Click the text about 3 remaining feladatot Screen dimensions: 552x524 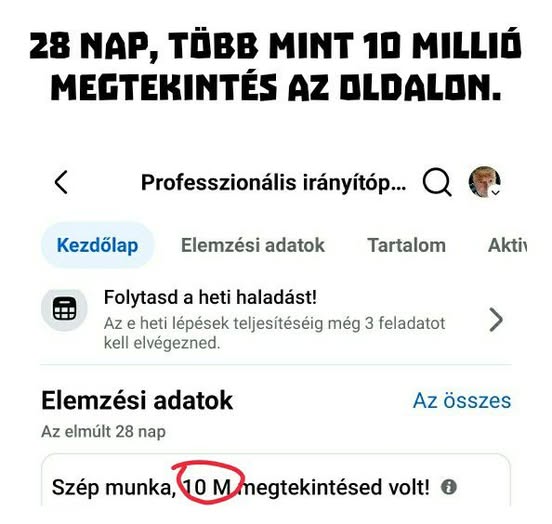(x=275, y=333)
